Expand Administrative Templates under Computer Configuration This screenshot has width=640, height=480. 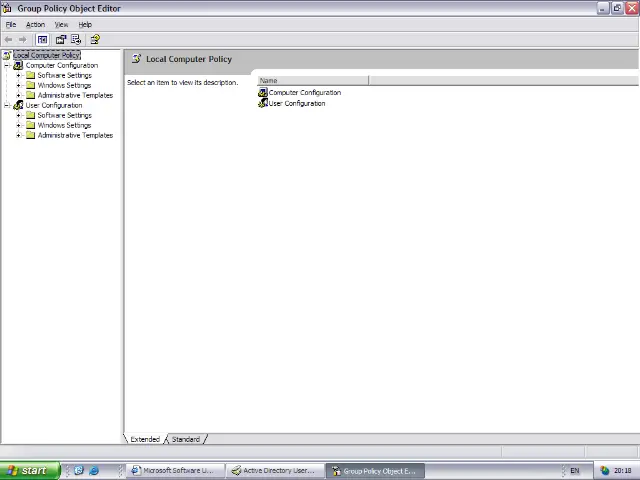18,96
